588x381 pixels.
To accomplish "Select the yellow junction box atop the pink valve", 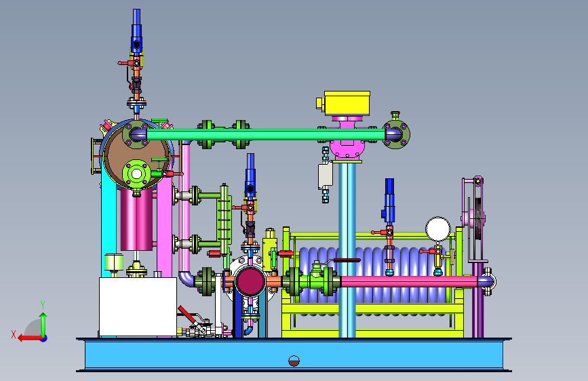I will pos(347,103).
